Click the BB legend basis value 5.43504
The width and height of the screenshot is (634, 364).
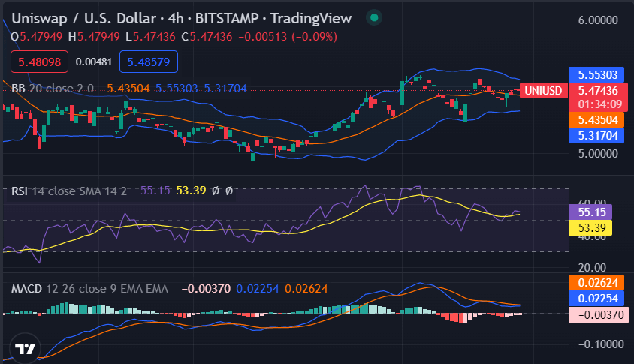128,88
